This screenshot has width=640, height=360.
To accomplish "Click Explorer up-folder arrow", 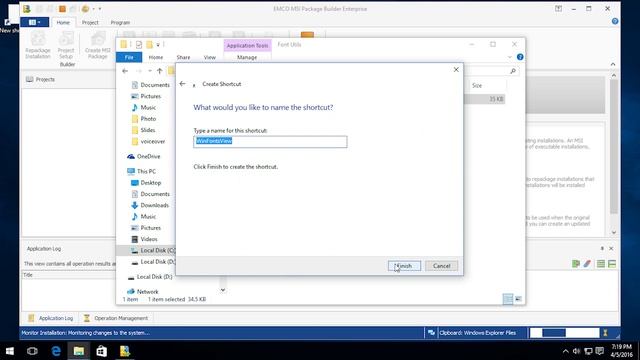I will pos(160,71).
